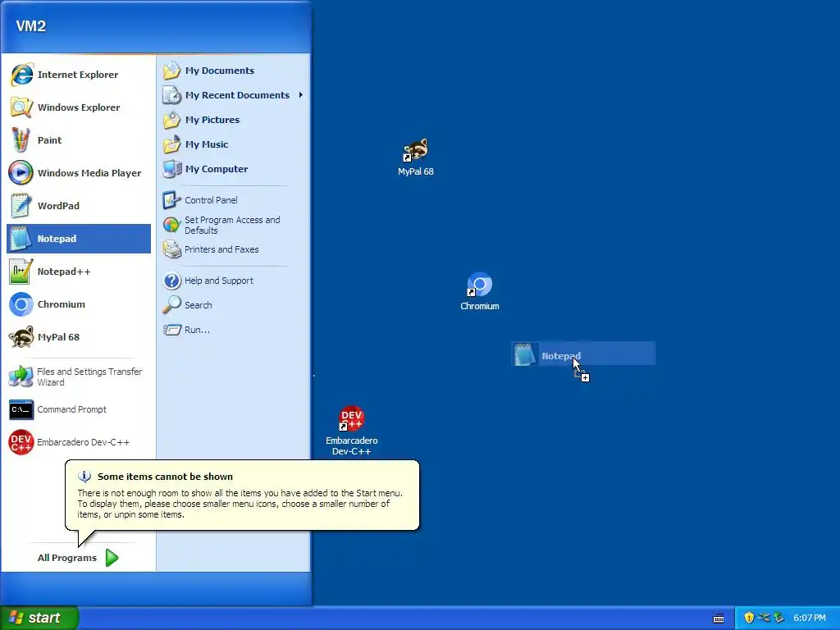Screen dimensions: 840x630
Task: Launch Windows Media Player icon
Action: (21, 173)
